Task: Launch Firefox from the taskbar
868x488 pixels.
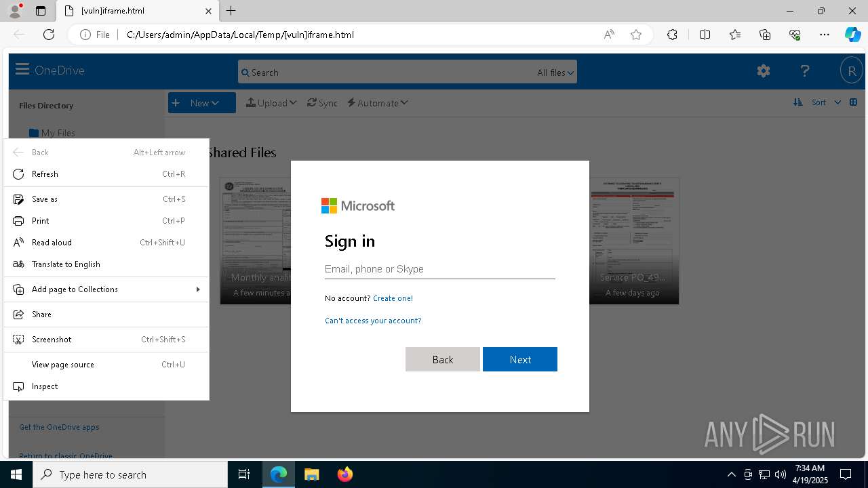Action: point(344,474)
